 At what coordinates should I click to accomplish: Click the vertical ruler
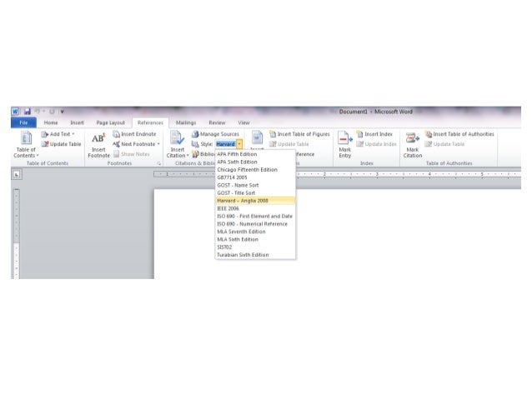coord(17,234)
